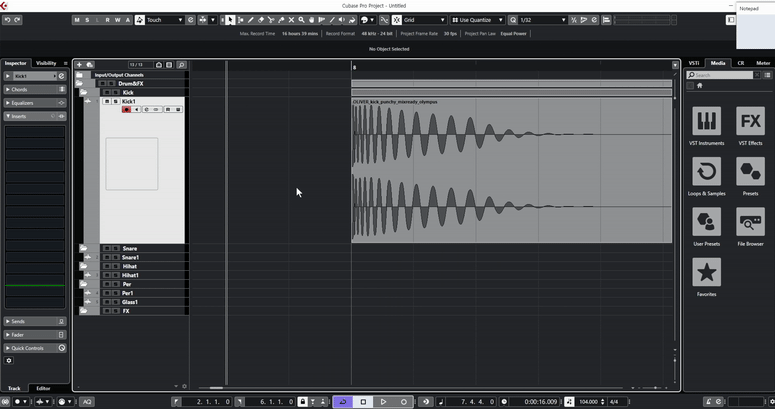Select the Zoom magnifier tool

coord(301,20)
